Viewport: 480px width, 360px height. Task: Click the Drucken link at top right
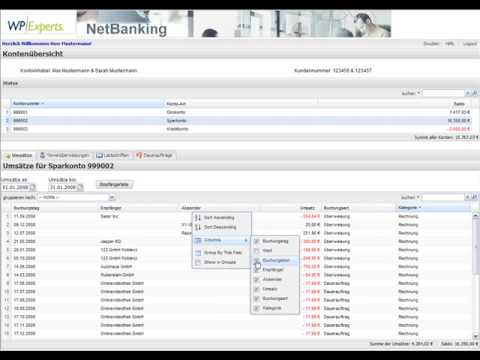pos(431,44)
